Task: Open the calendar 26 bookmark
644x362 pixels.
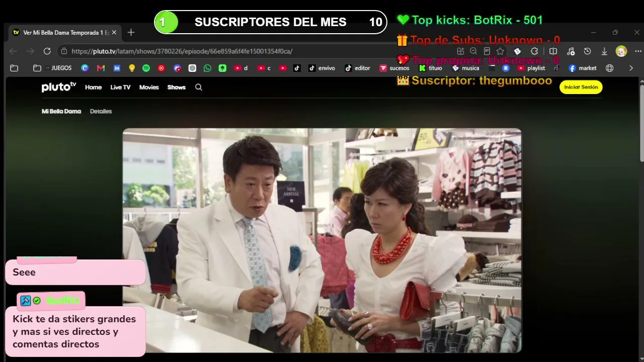Action: coord(117,68)
